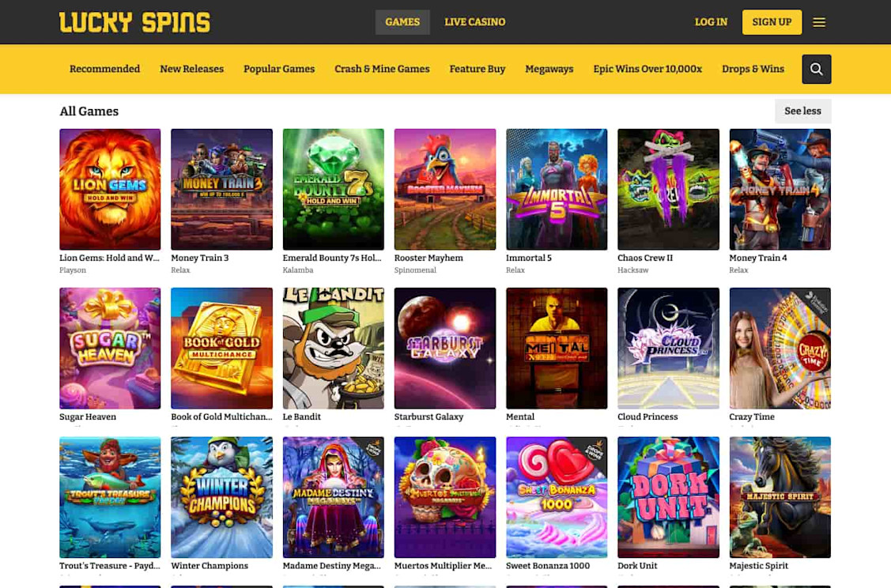891x588 pixels.
Task: Select the Feature Buy category
Action: [478, 69]
